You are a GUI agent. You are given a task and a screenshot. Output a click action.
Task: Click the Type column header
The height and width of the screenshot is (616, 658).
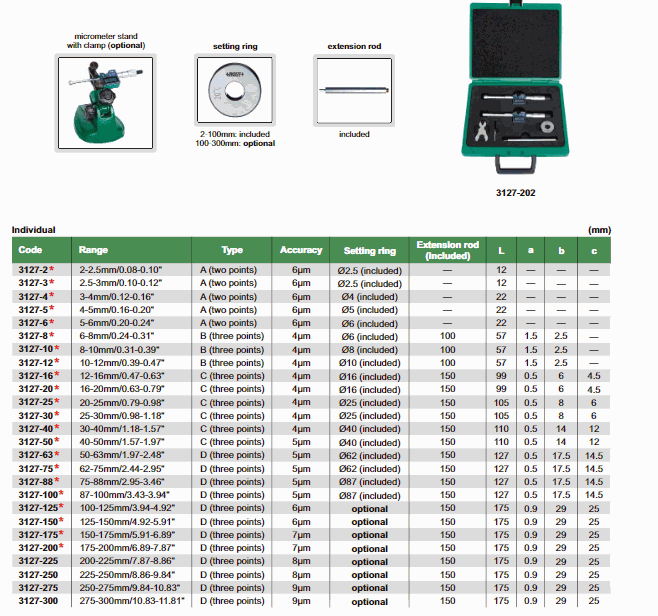232,250
